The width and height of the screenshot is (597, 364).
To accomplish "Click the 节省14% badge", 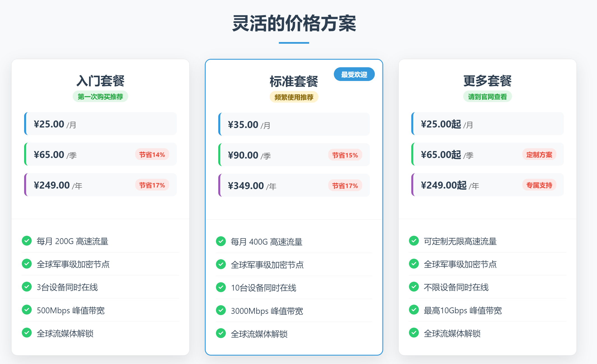I will [152, 154].
